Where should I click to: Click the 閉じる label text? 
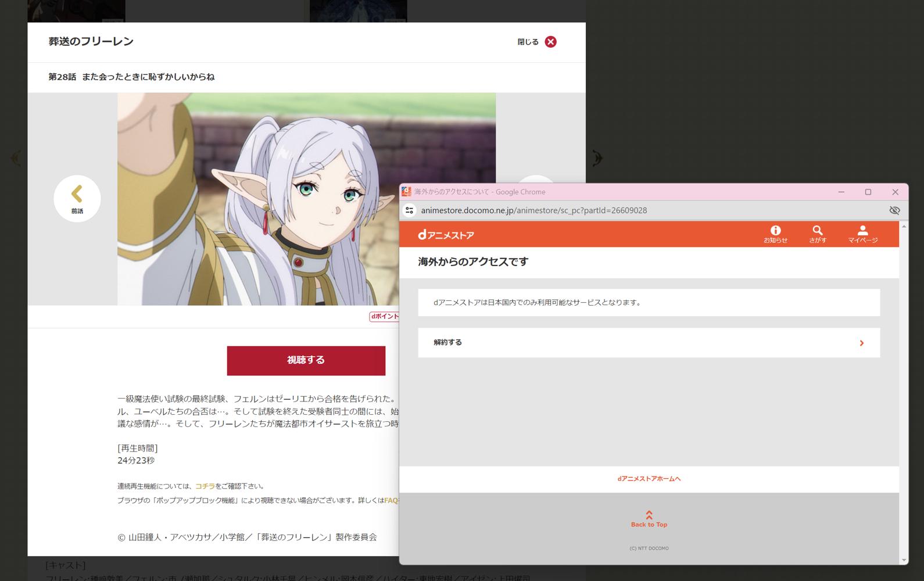coord(528,42)
